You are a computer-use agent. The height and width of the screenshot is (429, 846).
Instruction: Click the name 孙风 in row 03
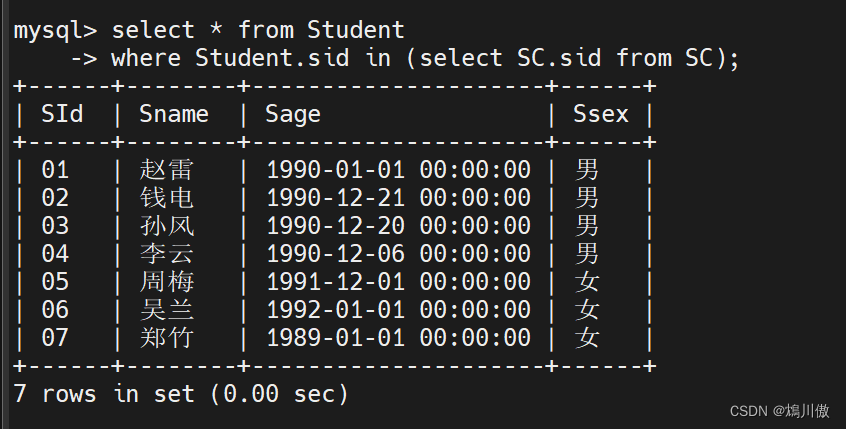(167, 225)
